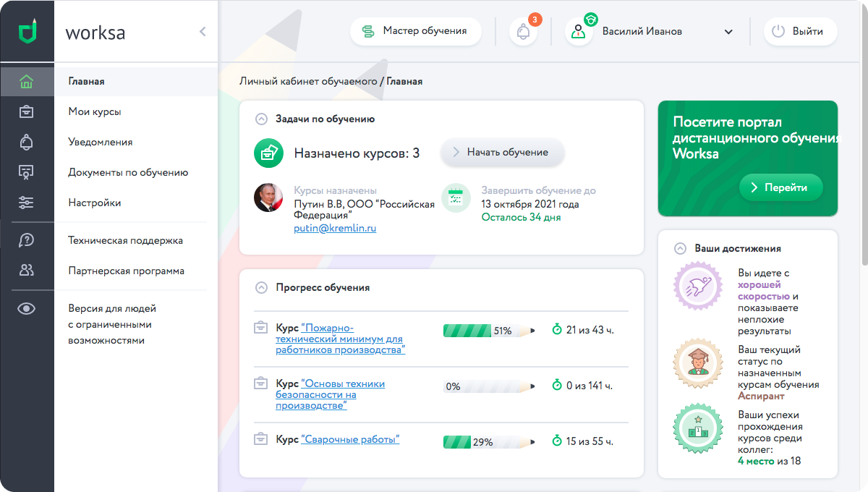Open the sliders settings icon in sidebar
868x492 pixels.
coord(27,203)
